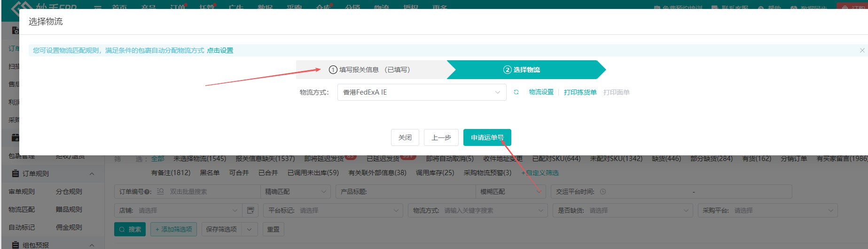Screen dimensions: 868x249
Task: Filter by 已调用未出库(59)
Action: click(313, 173)
